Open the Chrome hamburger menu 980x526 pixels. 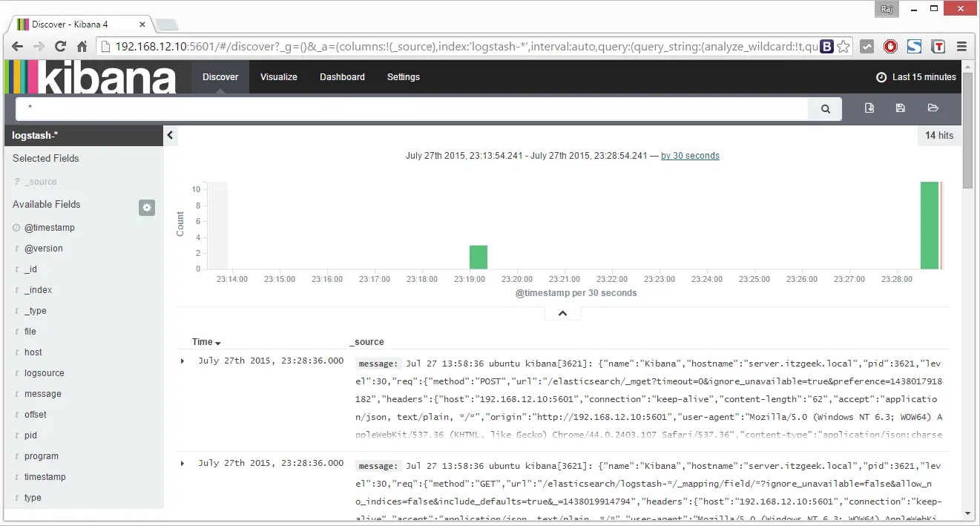pyautogui.click(x=962, y=47)
